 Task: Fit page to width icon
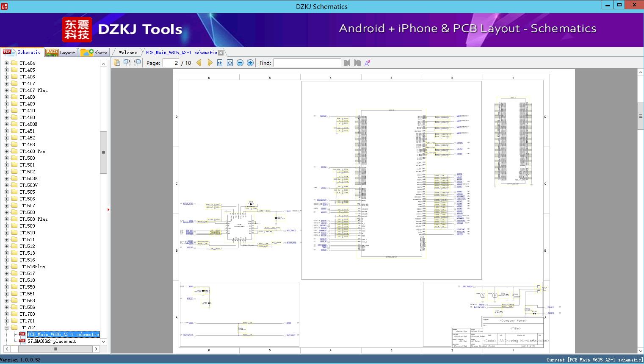(x=220, y=63)
